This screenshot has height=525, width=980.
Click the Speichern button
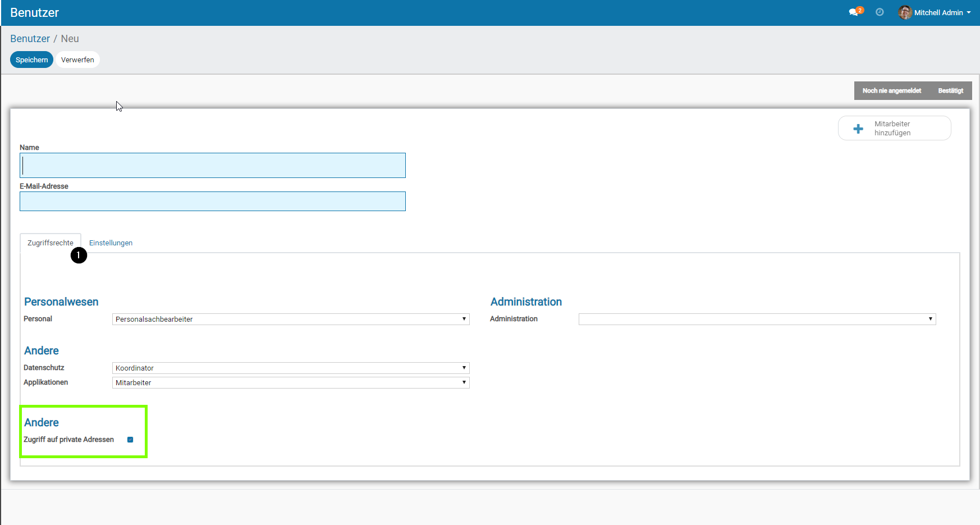click(x=31, y=60)
